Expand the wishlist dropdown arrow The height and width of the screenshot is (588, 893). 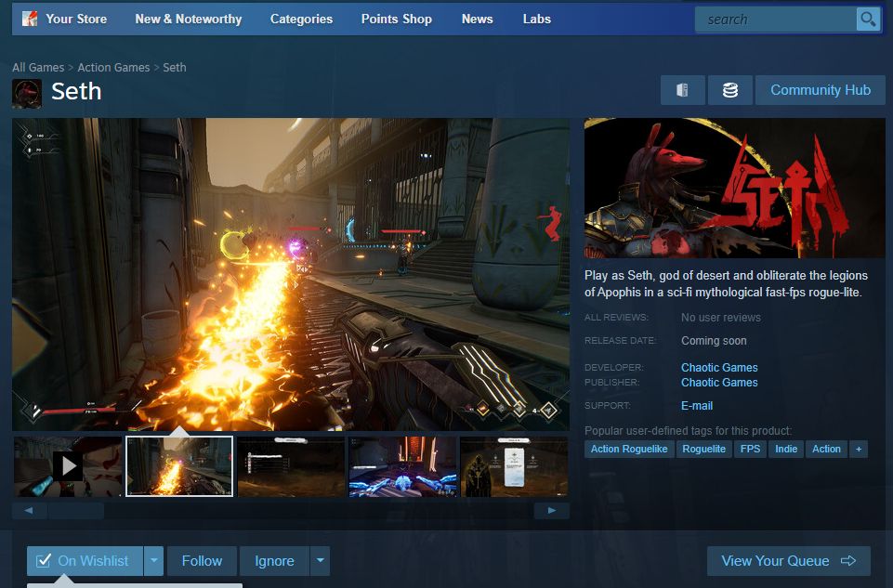pos(153,561)
